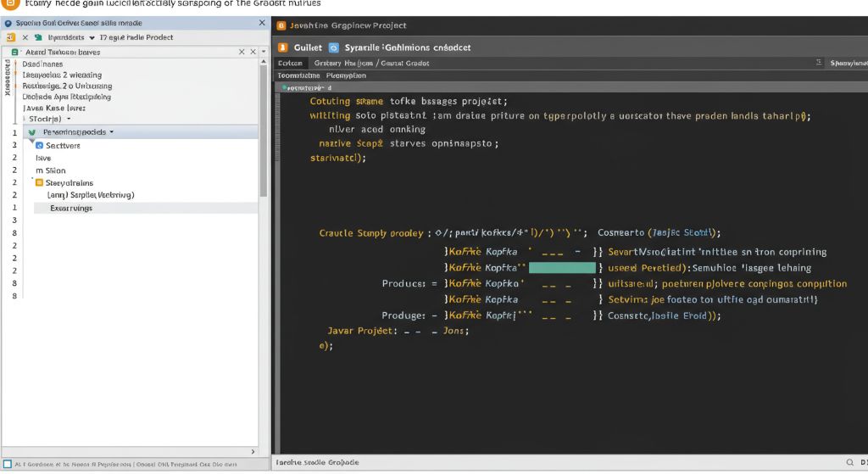
Task: Click the green V icon in highlighted tree header
Action: (31, 132)
